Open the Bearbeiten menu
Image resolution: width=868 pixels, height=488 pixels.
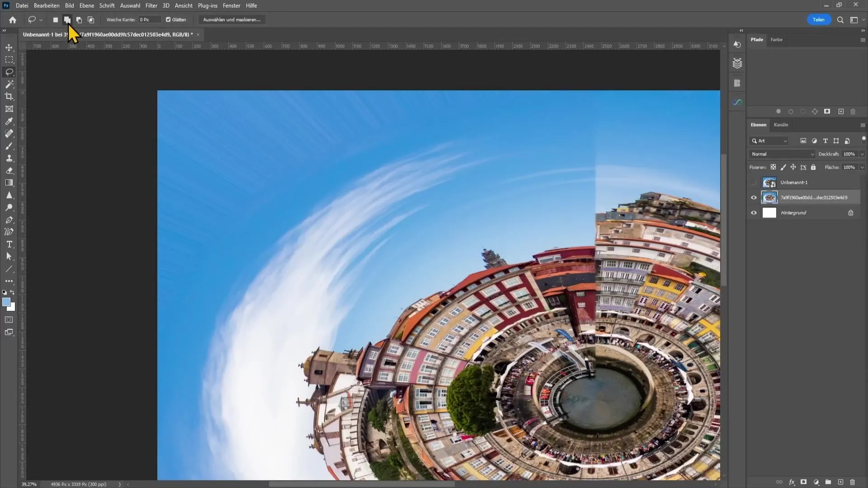coord(47,5)
